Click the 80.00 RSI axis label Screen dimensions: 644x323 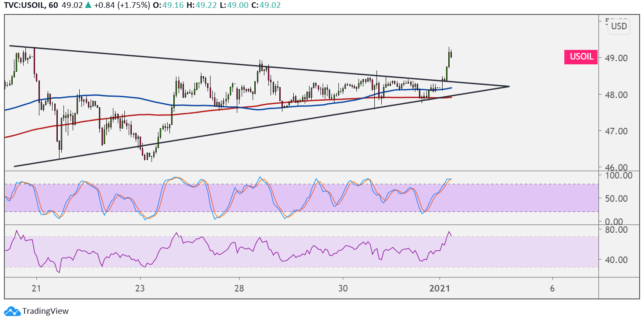pos(616,229)
